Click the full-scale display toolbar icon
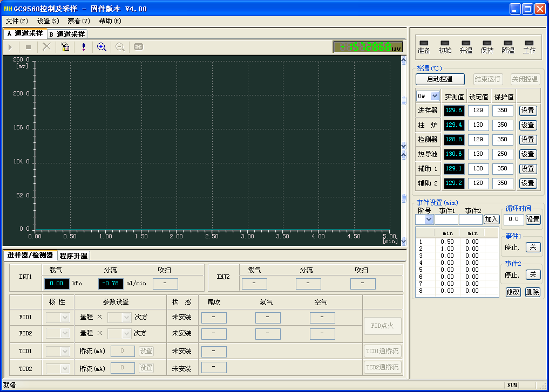 (x=138, y=47)
